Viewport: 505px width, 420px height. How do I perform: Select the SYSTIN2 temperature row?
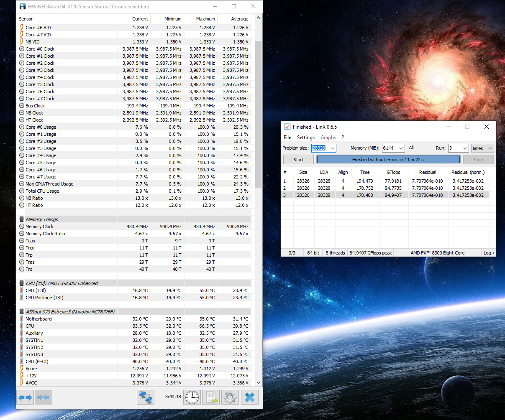tap(134, 347)
